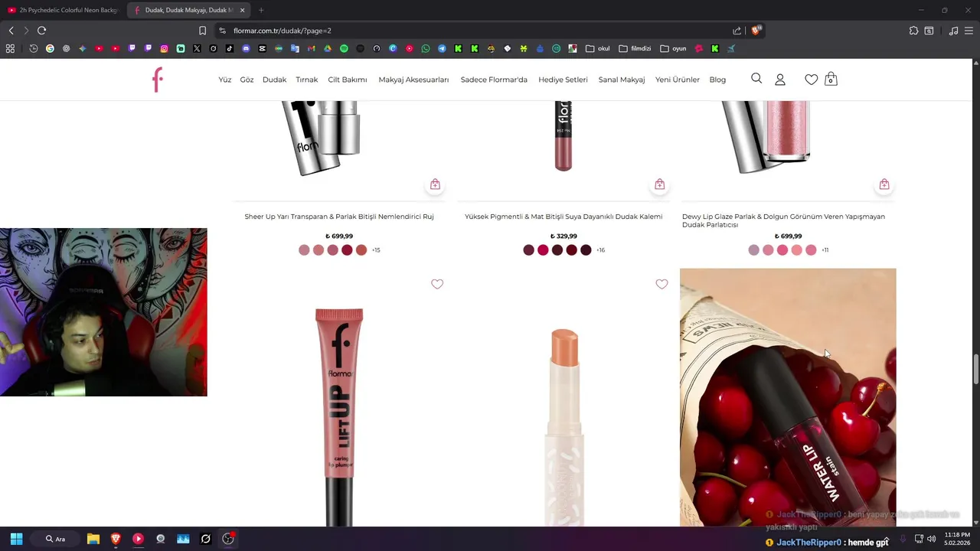Open Dewy Lip Glaze product title
The width and height of the screenshot is (980, 551).
point(783,220)
